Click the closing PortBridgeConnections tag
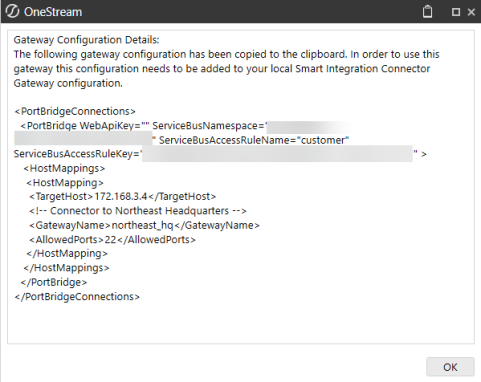 click(77, 297)
